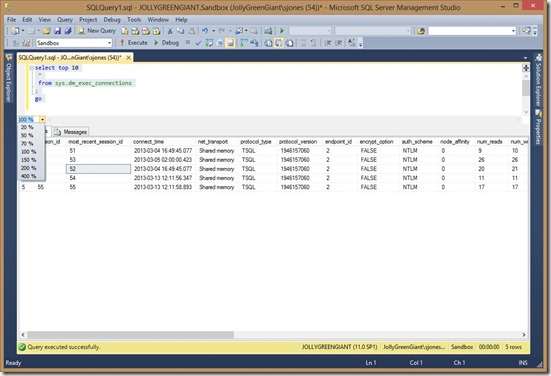Toggle IntelliSense Enabled button

click(230, 43)
